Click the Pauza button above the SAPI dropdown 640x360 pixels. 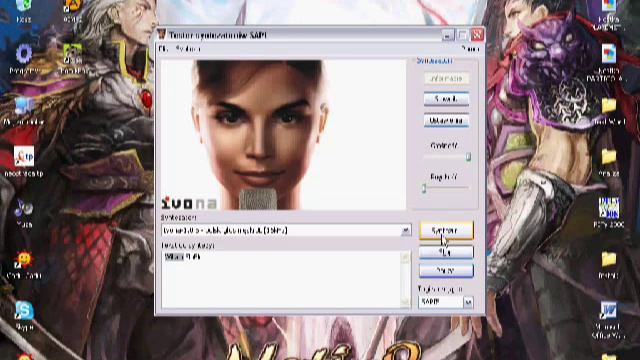pos(446,271)
